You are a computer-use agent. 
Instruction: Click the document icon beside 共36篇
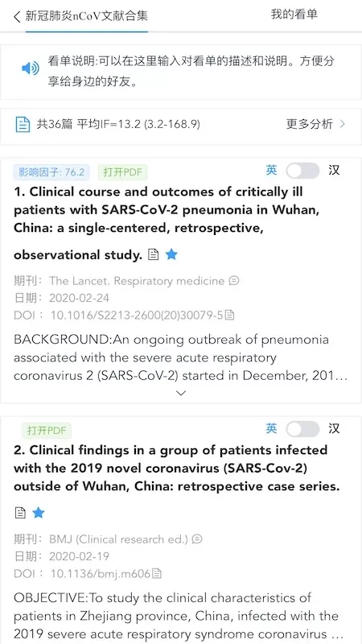pos(23,124)
